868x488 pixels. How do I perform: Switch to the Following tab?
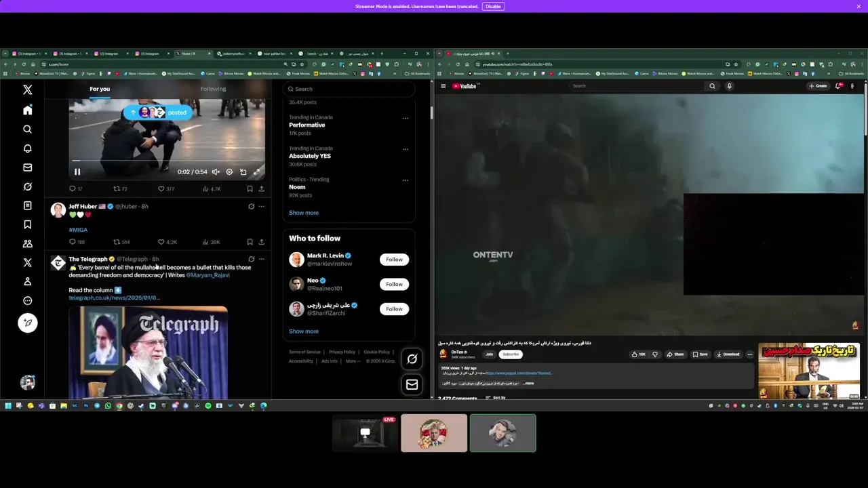(213, 89)
